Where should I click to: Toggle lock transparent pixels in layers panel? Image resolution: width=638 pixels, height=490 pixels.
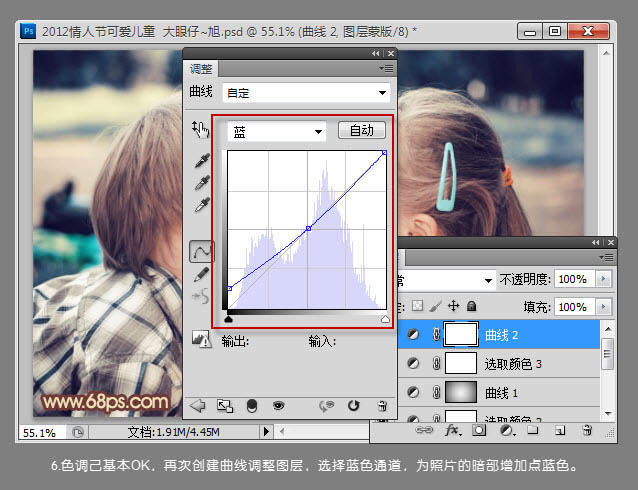tap(418, 306)
